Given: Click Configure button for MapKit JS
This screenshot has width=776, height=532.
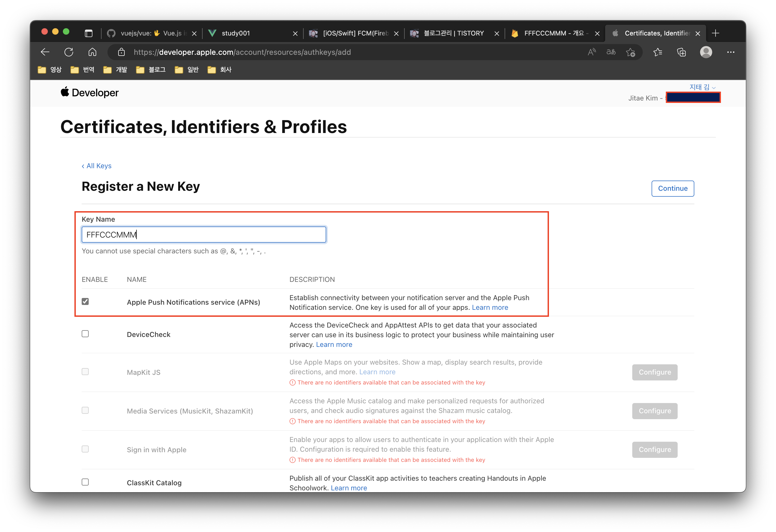Looking at the screenshot, I should [x=655, y=372].
